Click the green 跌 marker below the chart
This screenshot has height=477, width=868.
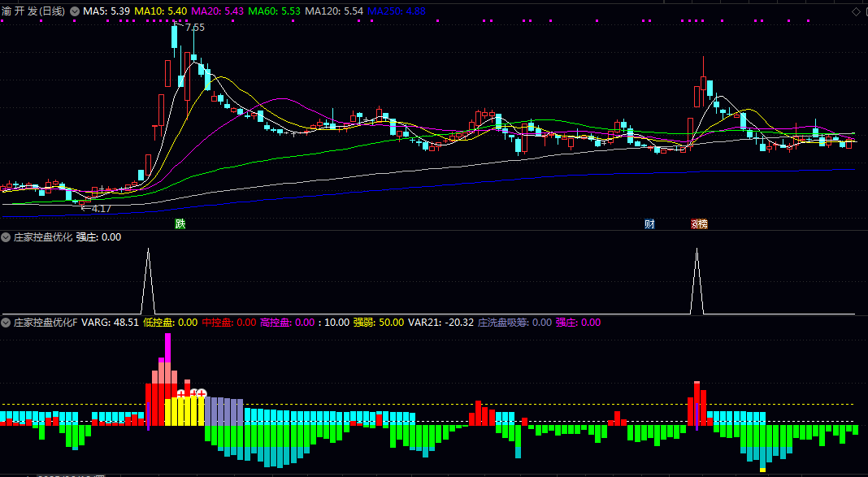click(x=180, y=224)
